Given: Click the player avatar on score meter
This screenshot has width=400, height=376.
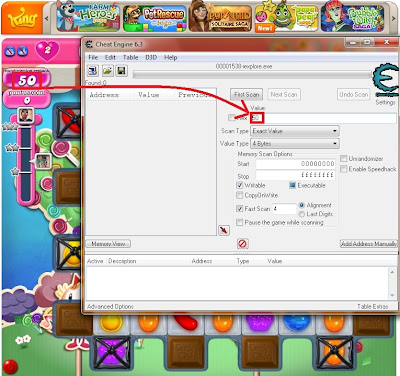Looking at the screenshot, I should [x=26, y=115].
